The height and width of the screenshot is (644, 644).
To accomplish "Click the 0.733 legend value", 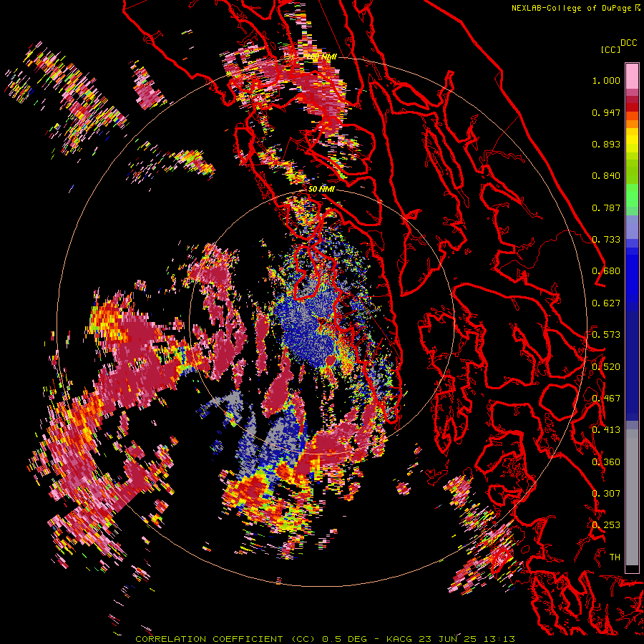I will [606, 240].
